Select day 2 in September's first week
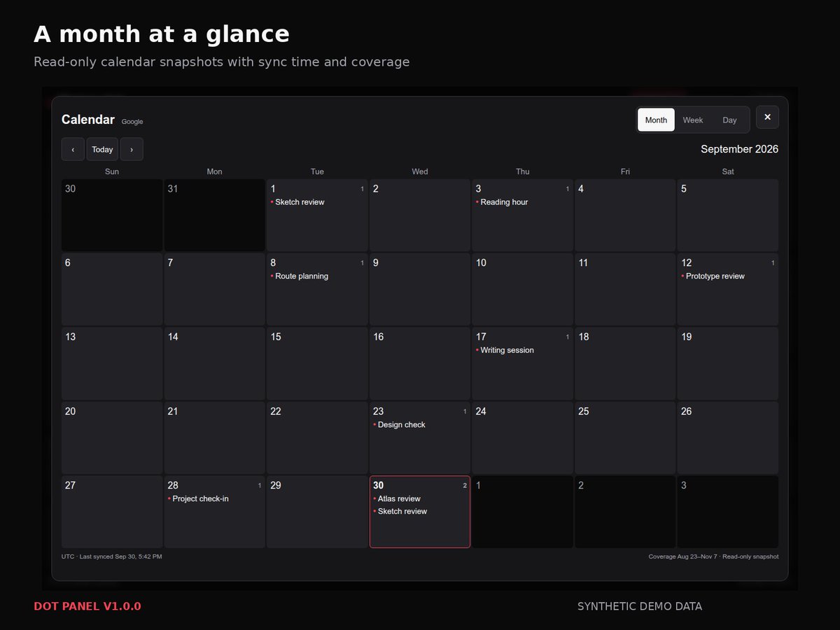The height and width of the screenshot is (630, 840). click(420, 215)
